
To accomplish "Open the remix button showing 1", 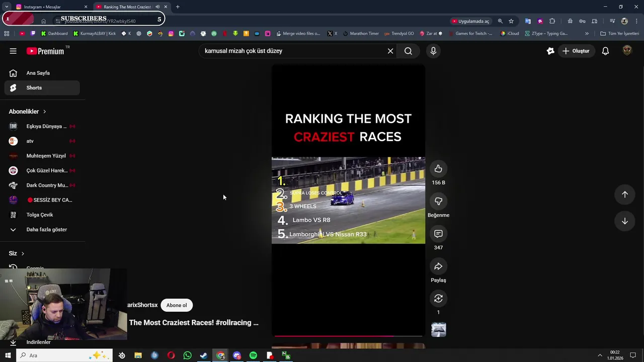I will [x=438, y=299].
